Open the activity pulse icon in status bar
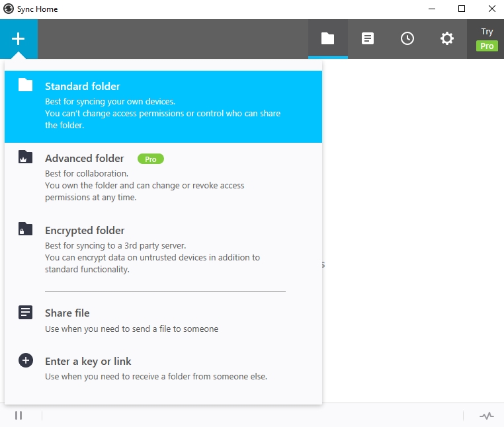The width and height of the screenshot is (504, 427). [486, 416]
